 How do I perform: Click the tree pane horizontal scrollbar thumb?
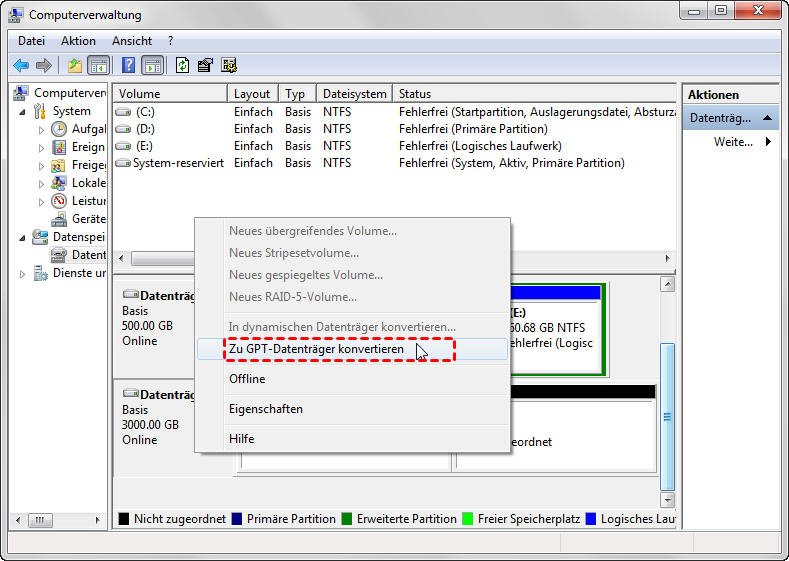click(40, 520)
